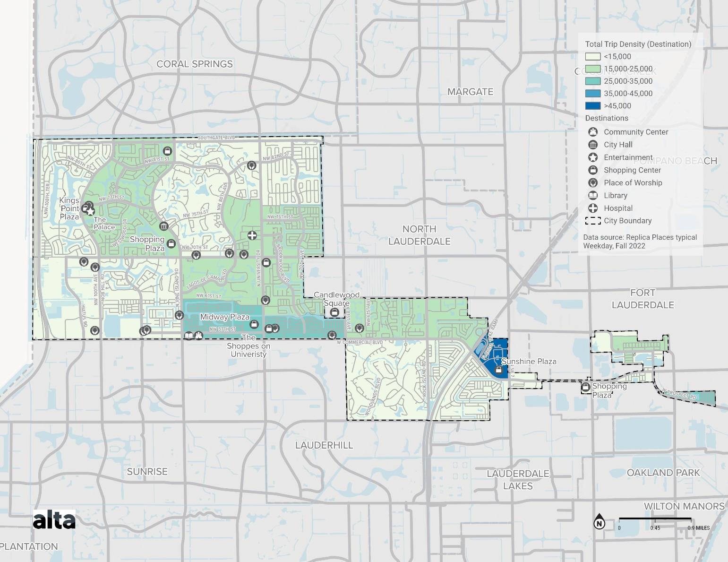Select the shopping marker at the eastern Shopping Plaza
Image resolution: width=728 pixels, height=562 pixels.
coord(586,387)
